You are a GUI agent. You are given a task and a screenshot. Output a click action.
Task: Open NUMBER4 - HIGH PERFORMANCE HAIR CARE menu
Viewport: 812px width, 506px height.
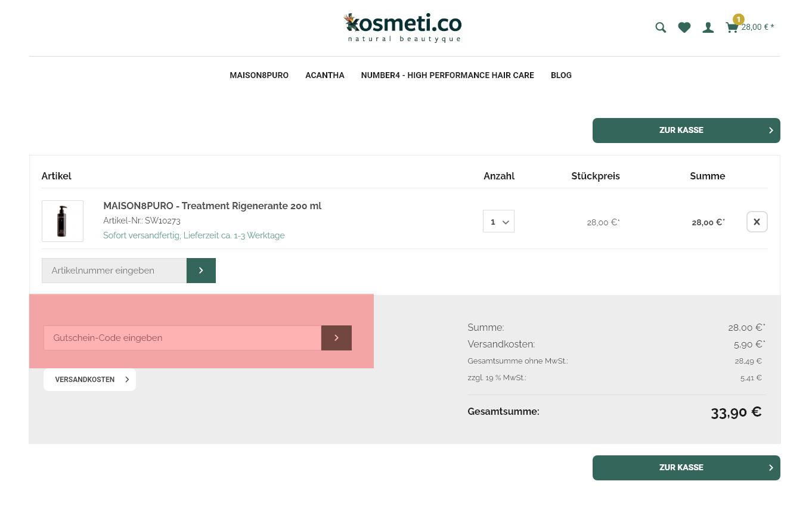(448, 75)
